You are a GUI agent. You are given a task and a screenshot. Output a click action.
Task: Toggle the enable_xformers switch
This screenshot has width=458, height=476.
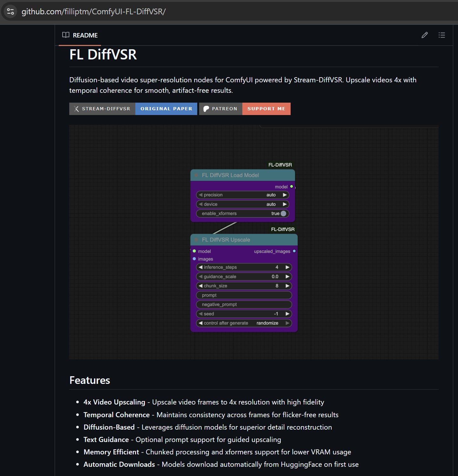pyautogui.click(x=283, y=214)
